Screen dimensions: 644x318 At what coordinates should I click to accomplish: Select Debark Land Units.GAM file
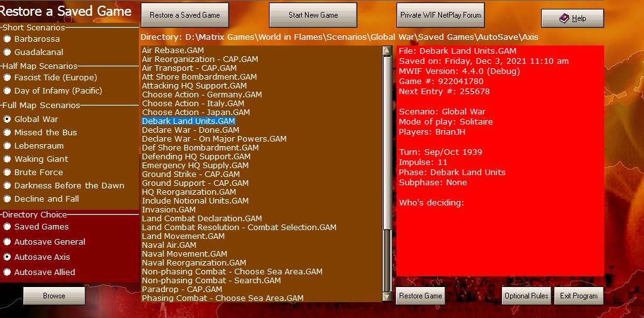[189, 121]
